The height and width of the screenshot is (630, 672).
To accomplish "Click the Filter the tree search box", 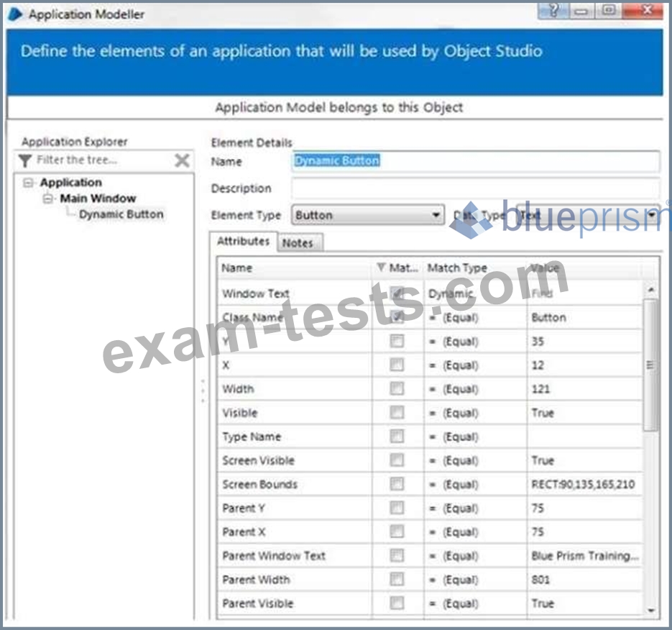I will tap(105, 160).
